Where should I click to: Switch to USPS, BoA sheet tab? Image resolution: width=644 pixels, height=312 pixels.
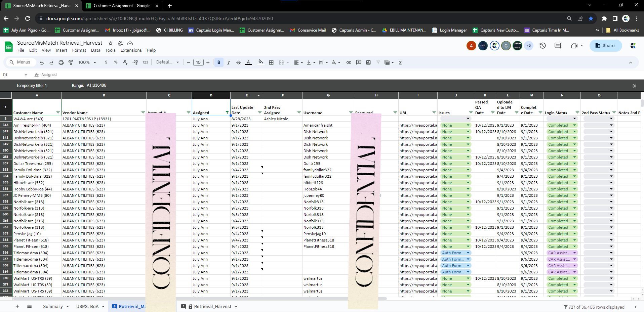pyautogui.click(x=87, y=306)
